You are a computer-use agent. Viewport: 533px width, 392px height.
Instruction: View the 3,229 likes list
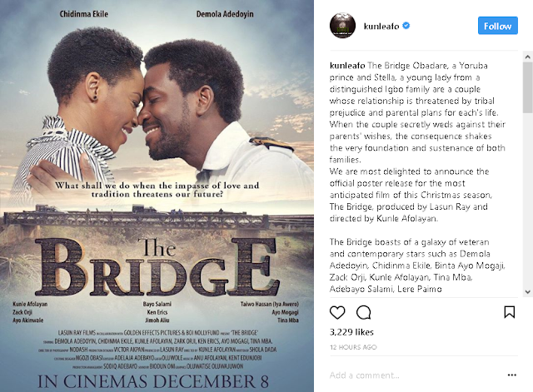351,332
